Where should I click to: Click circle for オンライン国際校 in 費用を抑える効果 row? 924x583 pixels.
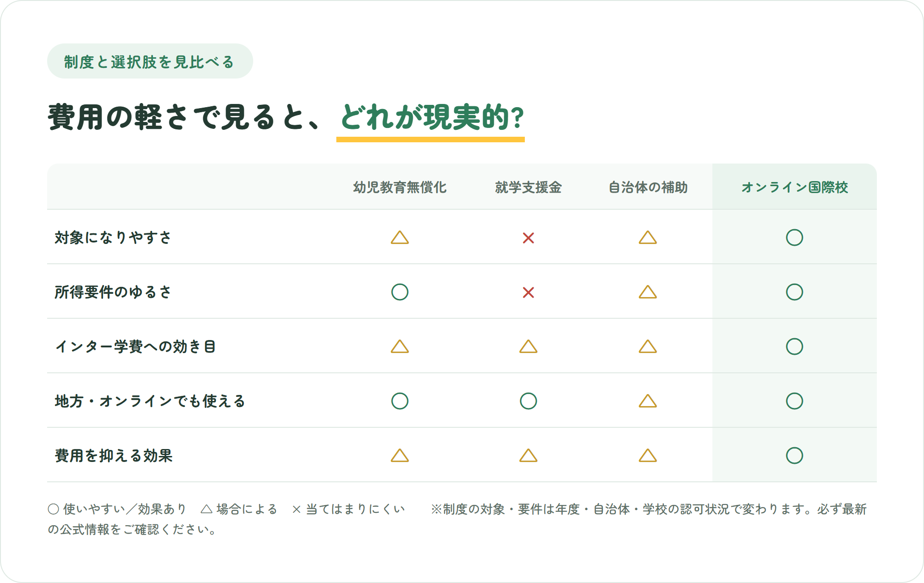[x=795, y=455]
